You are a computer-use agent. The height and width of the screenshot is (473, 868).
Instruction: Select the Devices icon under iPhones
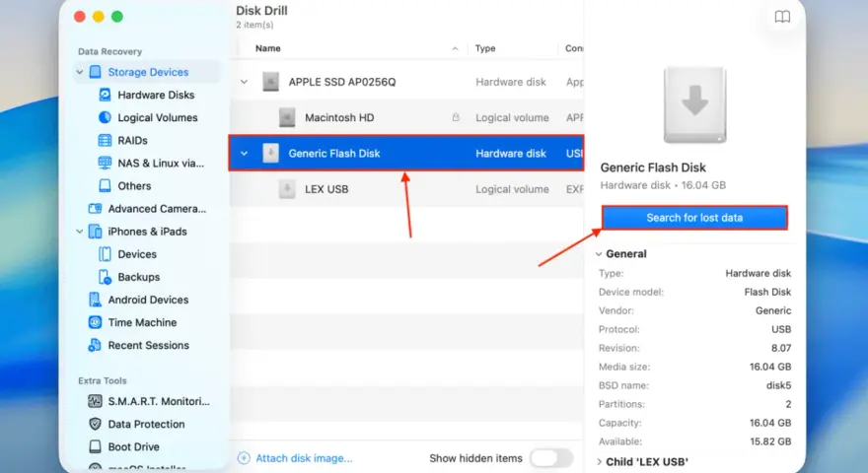point(105,254)
